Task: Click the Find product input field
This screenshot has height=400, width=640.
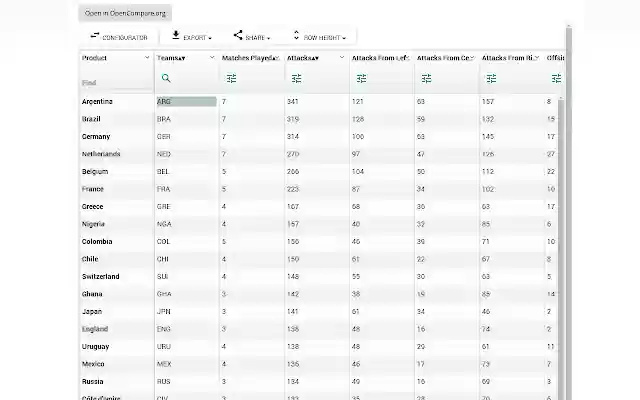Action: [117, 83]
